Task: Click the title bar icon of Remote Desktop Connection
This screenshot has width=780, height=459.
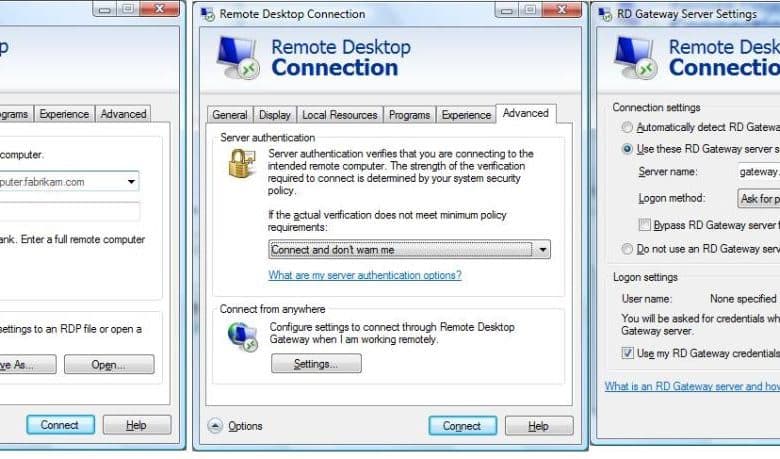Action: tap(208, 14)
